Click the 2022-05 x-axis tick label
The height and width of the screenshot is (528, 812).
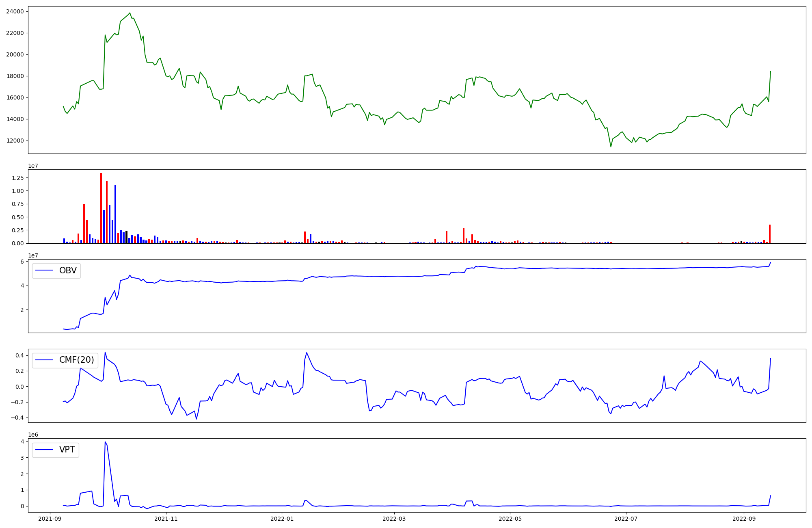pos(510,519)
